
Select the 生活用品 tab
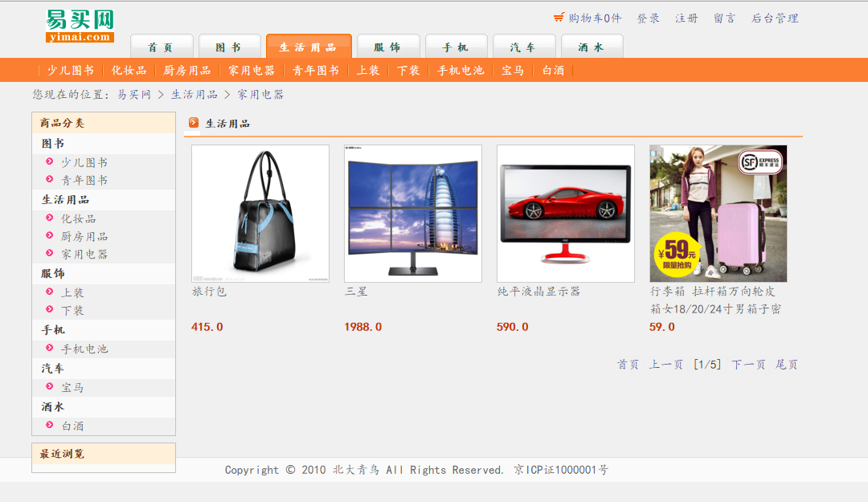(x=309, y=47)
